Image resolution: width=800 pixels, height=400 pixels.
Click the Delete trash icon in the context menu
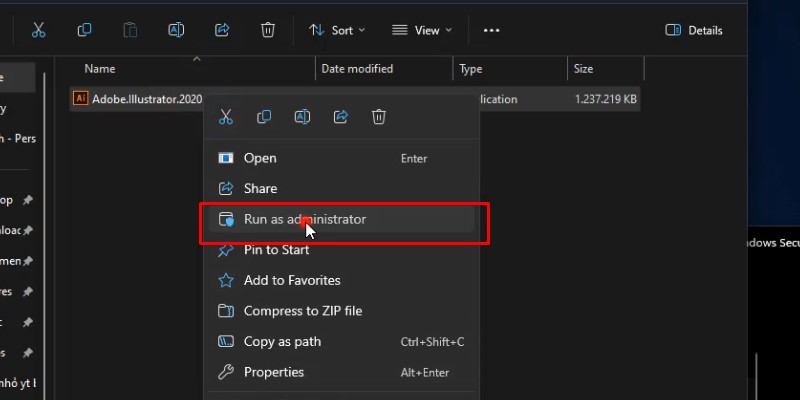click(379, 117)
